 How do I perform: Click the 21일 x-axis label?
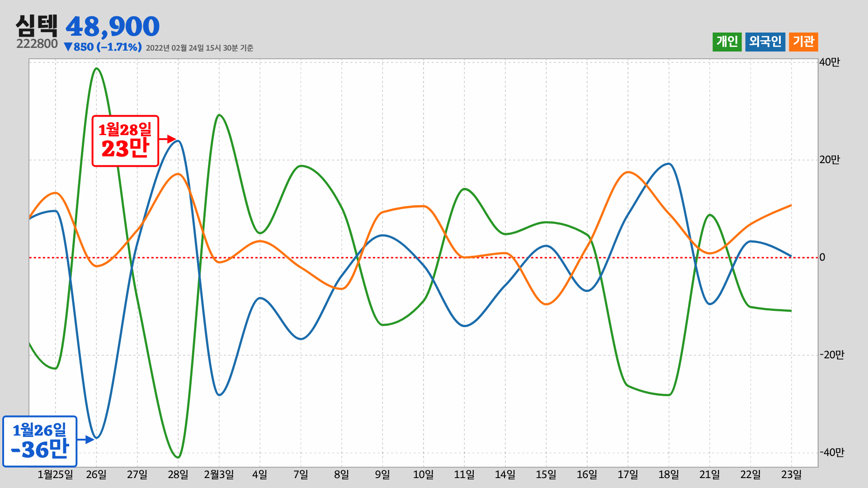[x=710, y=475]
